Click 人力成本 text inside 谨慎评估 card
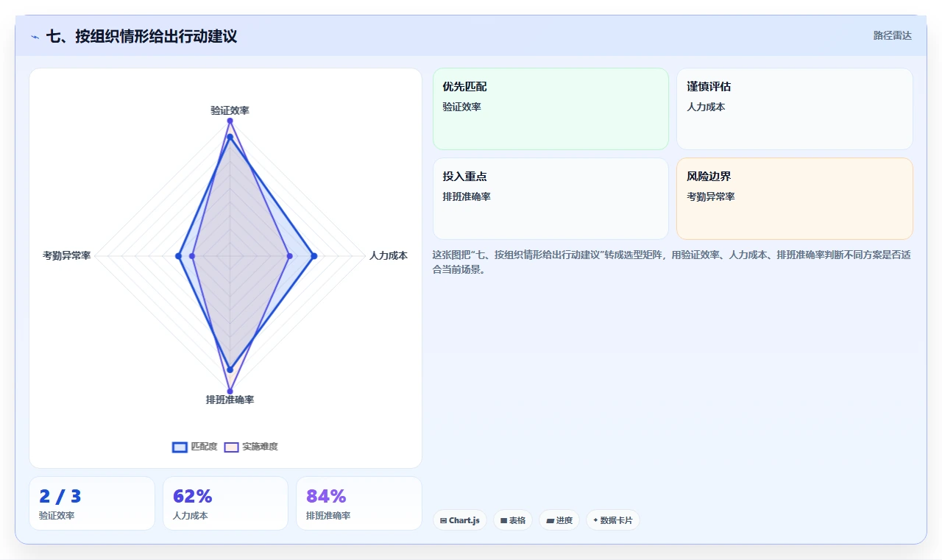 coord(706,107)
